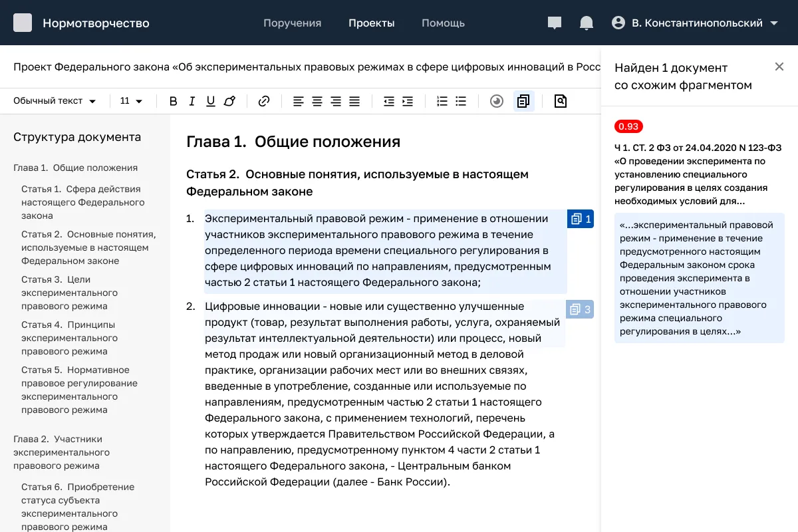Increase paragraph indent
Viewport: 798px width, 532px height.
click(x=408, y=101)
